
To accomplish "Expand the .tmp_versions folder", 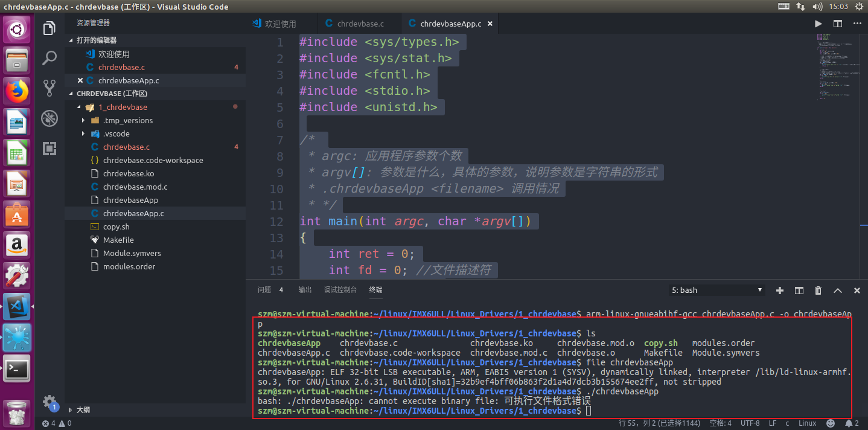I will click(x=83, y=120).
